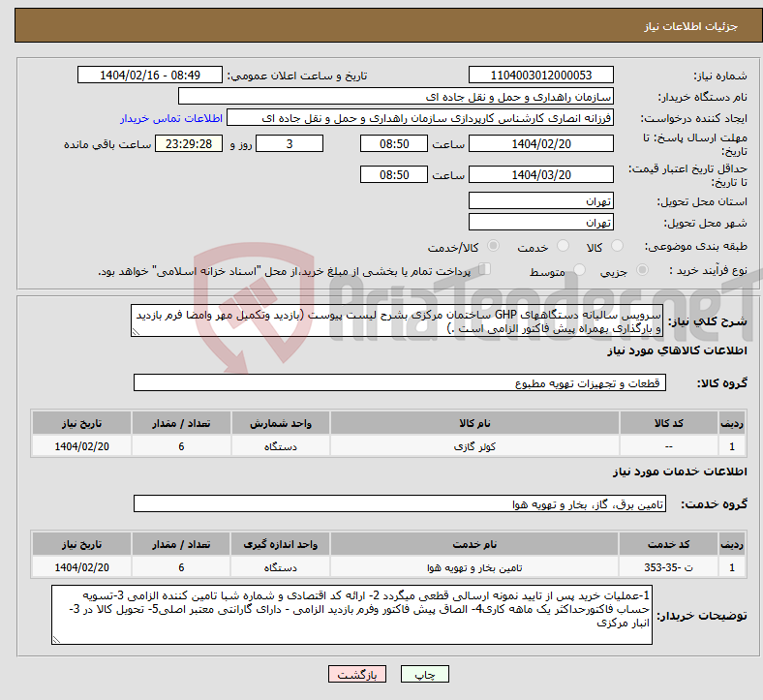This screenshot has width=763, height=700.
Task: Open the اطلاعات تماس خریدار link
Action: pos(171,118)
